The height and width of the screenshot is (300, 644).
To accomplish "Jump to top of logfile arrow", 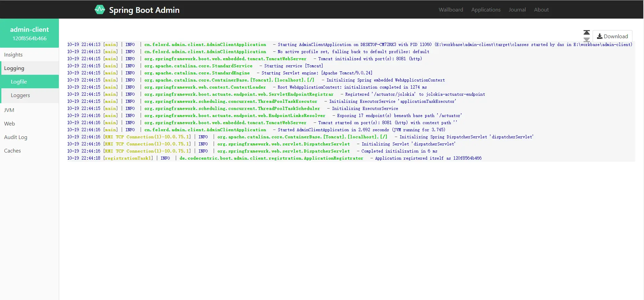I will [x=587, y=32].
